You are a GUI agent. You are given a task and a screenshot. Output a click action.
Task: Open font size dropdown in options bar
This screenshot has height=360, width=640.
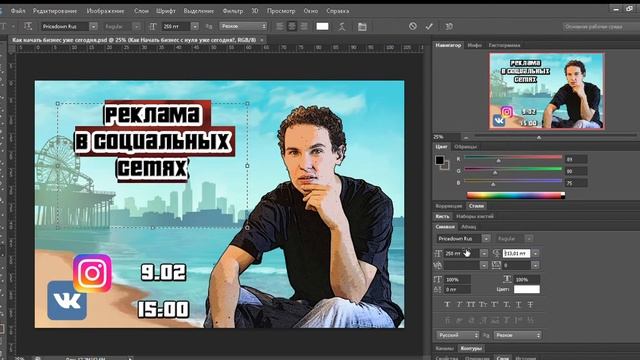(195, 27)
